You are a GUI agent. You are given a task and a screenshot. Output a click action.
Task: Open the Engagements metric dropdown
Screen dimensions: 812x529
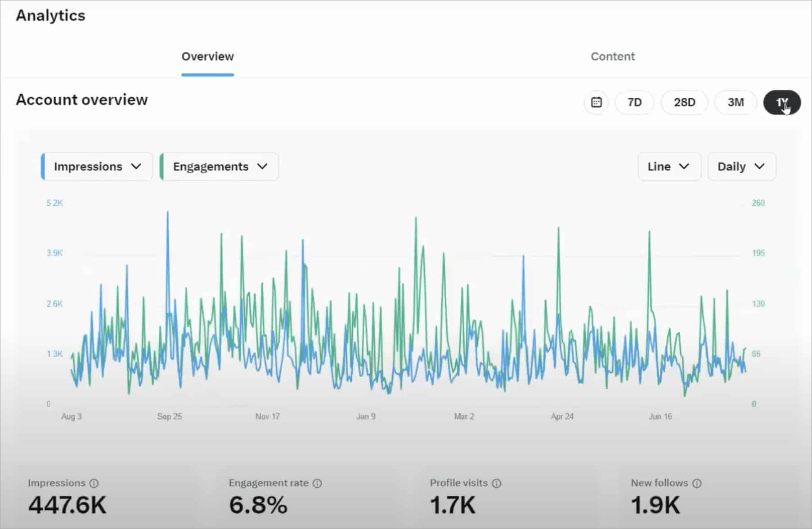click(x=219, y=167)
